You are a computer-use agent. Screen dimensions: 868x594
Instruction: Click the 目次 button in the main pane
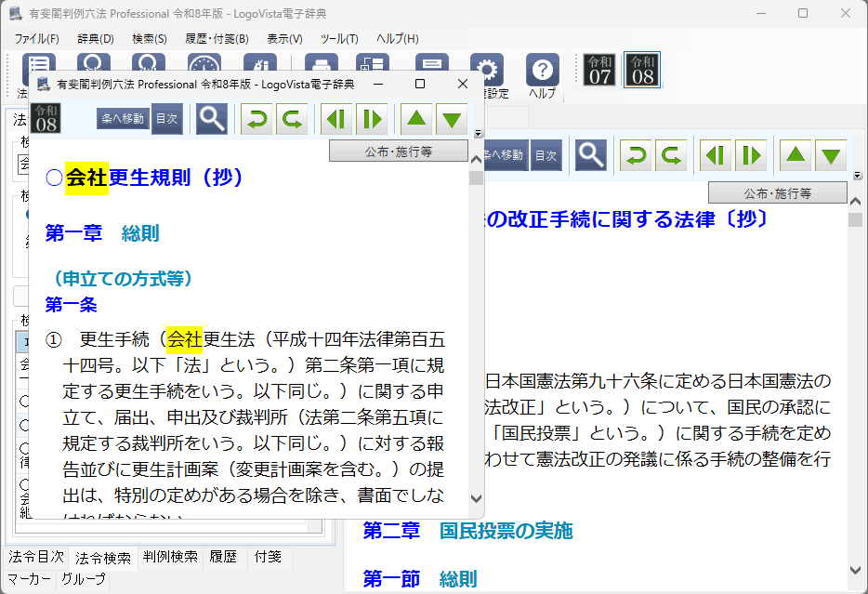pyautogui.click(x=546, y=155)
